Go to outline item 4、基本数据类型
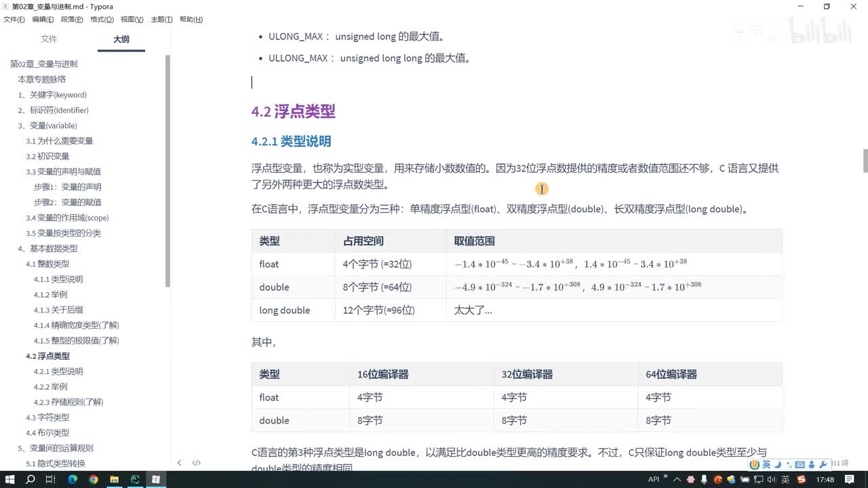The width and height of the screenshot is (868, 488). (x=47, y=248)
